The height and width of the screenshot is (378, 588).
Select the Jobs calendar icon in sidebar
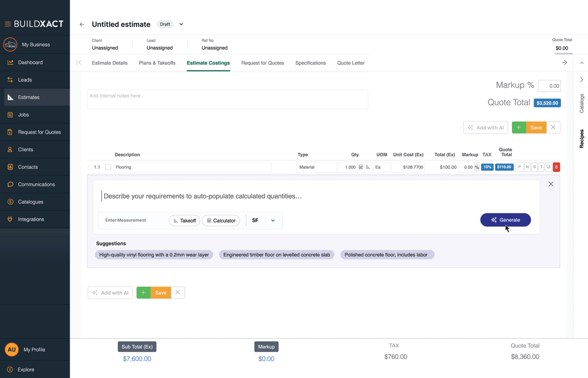(x=10, y=115)
